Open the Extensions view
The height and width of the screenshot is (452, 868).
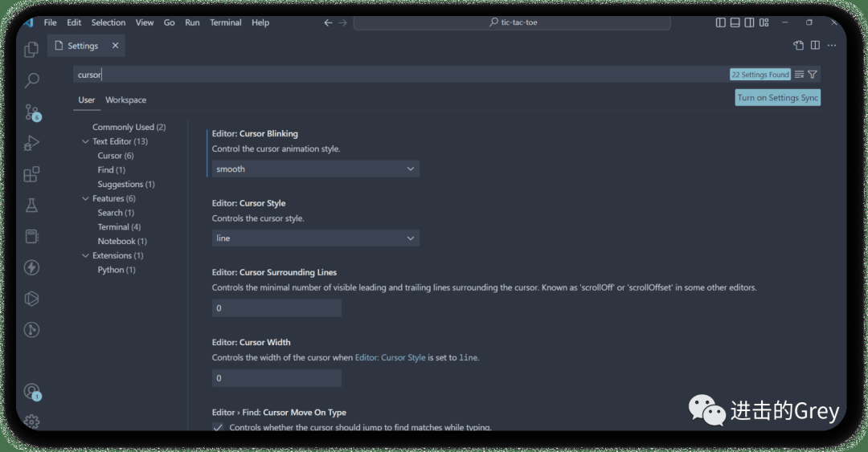(31, 174)
